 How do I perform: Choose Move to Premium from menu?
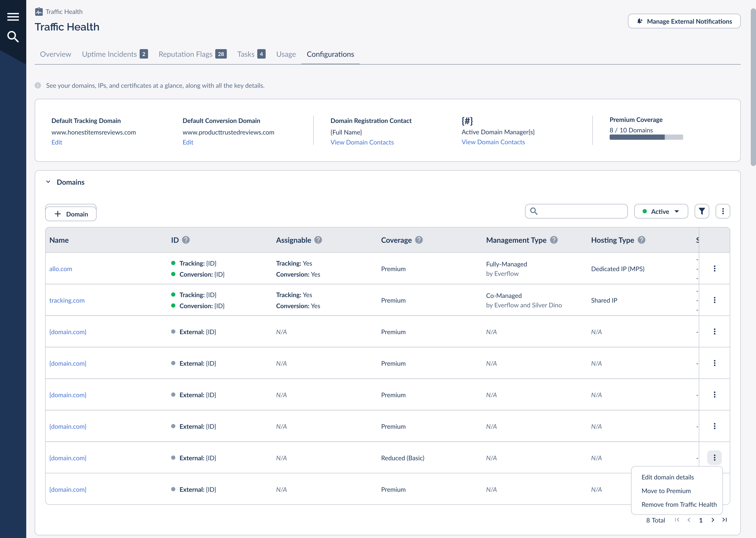tap(666, 491)
